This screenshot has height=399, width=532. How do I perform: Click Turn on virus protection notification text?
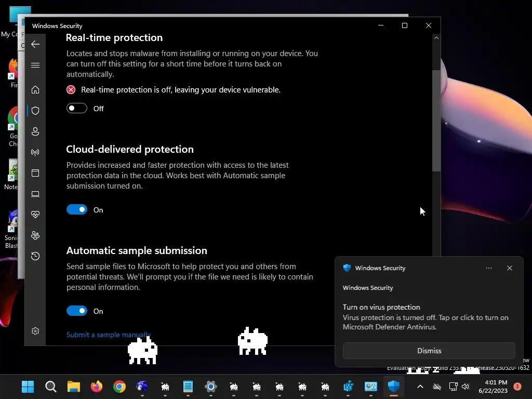[381, 307]
